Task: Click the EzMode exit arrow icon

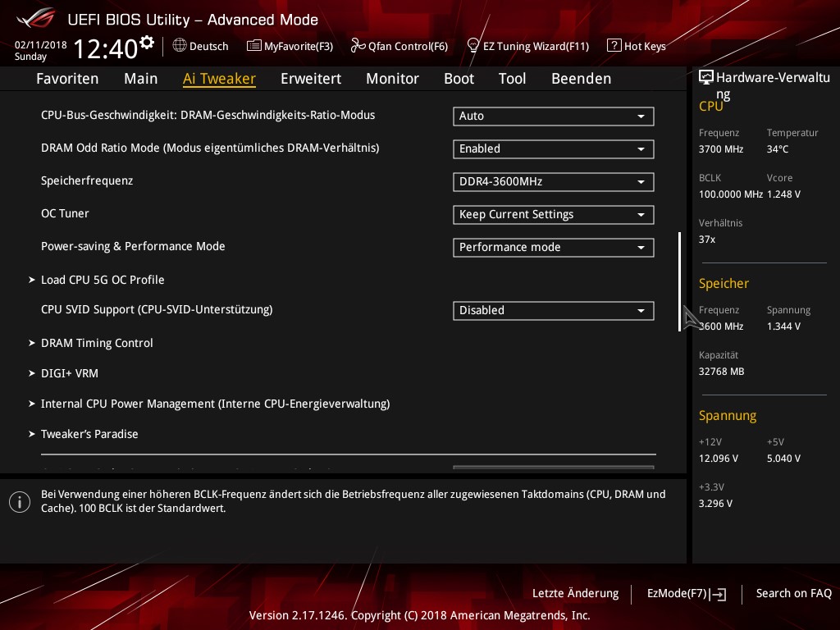Action: pyautogui.click(x=718, y=594)
